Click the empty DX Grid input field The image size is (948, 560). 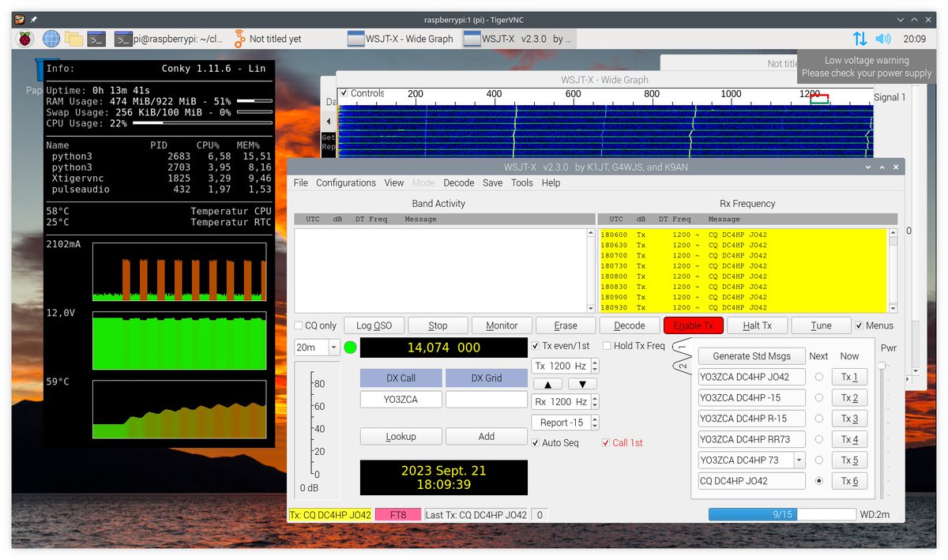(487, 400)
